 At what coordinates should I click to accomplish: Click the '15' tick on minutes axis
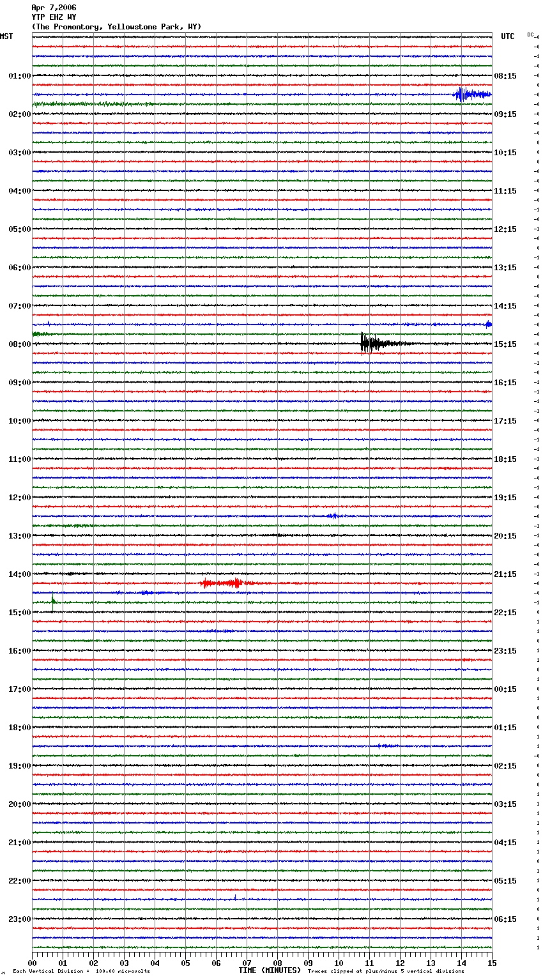click(492, 963)
